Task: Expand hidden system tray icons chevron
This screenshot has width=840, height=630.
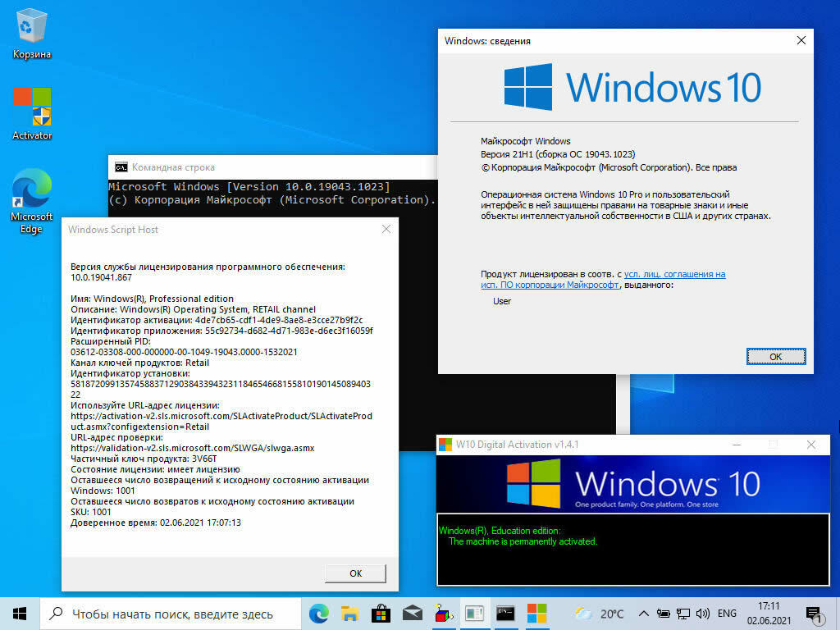Action: pyautogui.click(x=644, y=614)
